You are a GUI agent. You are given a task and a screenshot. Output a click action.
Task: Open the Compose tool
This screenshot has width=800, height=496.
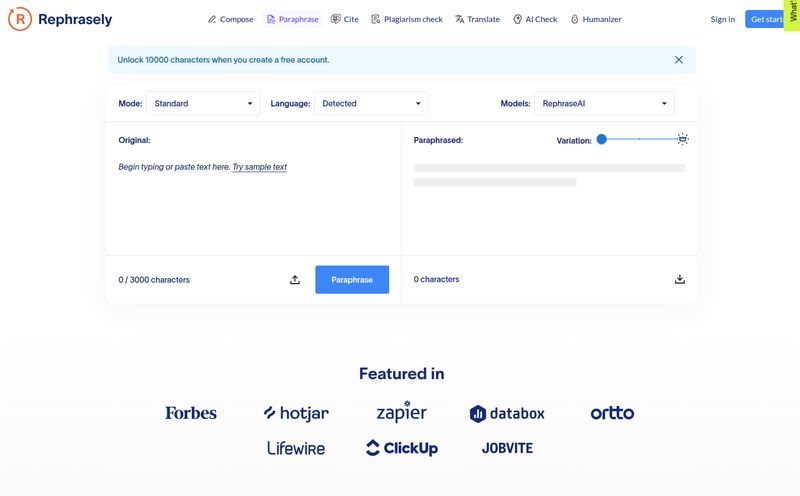[231, 19]
